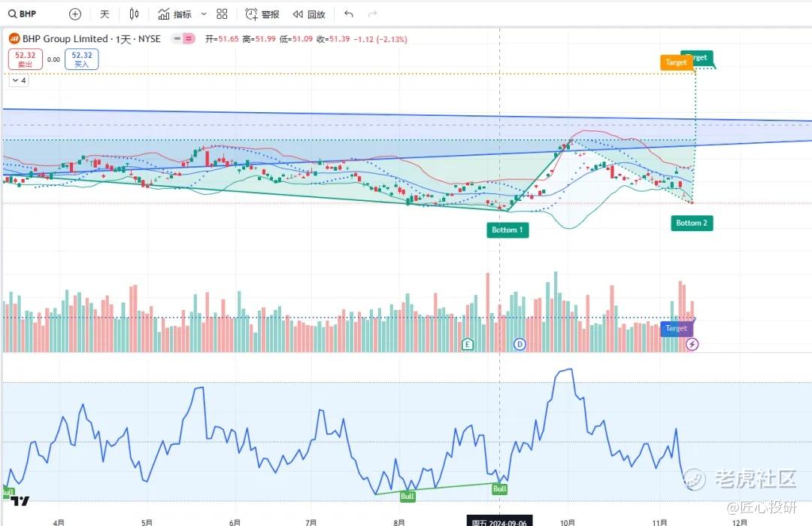Viewport: 812px width, 526px height.
Task: Open the 天 timeframe interval selector
Action: pyautogui.click(x=105, y=14)
